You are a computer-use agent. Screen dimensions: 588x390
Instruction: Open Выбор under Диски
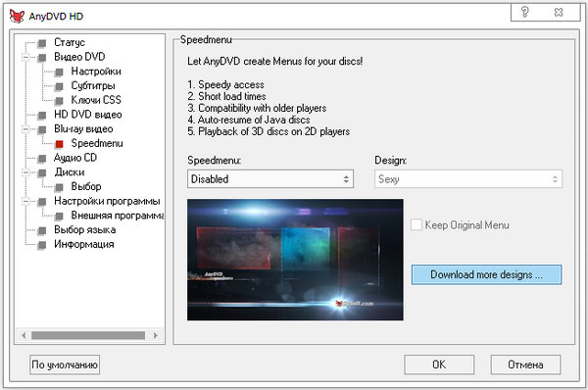86,186
